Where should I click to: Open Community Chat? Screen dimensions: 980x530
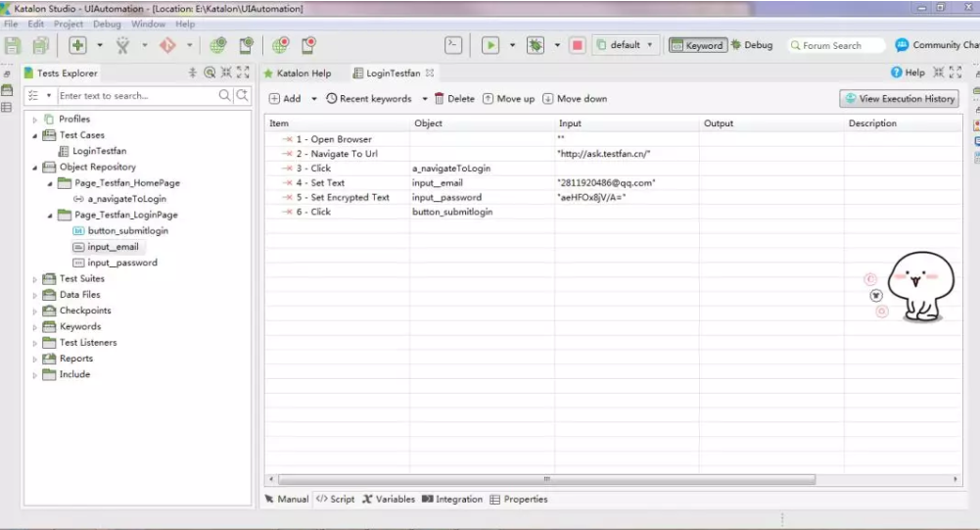[938, 45]
